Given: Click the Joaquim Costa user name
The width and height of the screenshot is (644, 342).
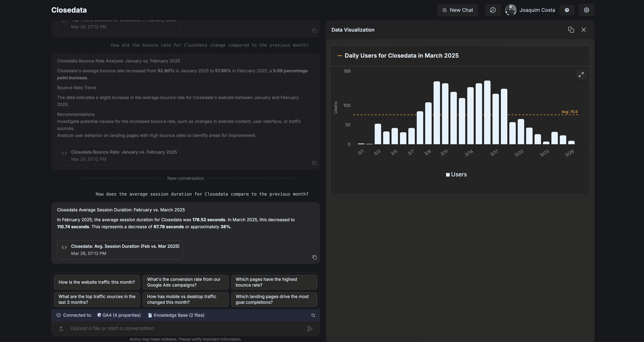Looking at the screenshot, I should tap(537, 10).
